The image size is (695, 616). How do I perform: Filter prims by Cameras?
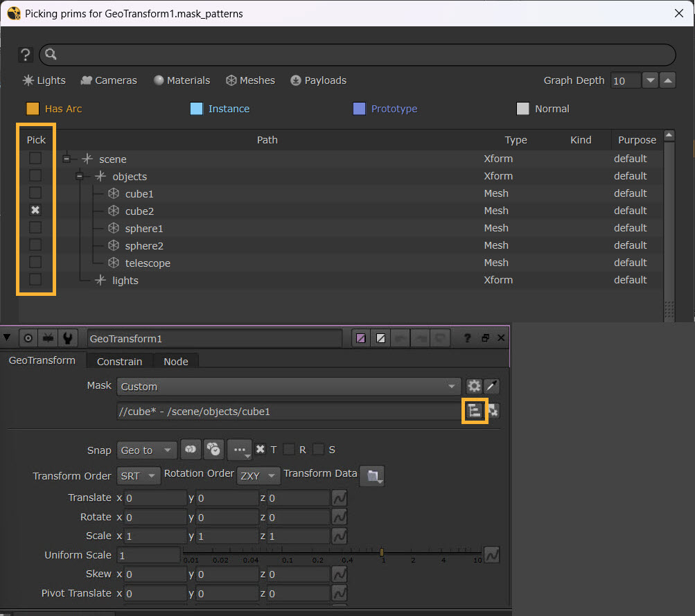pos(109,80)
